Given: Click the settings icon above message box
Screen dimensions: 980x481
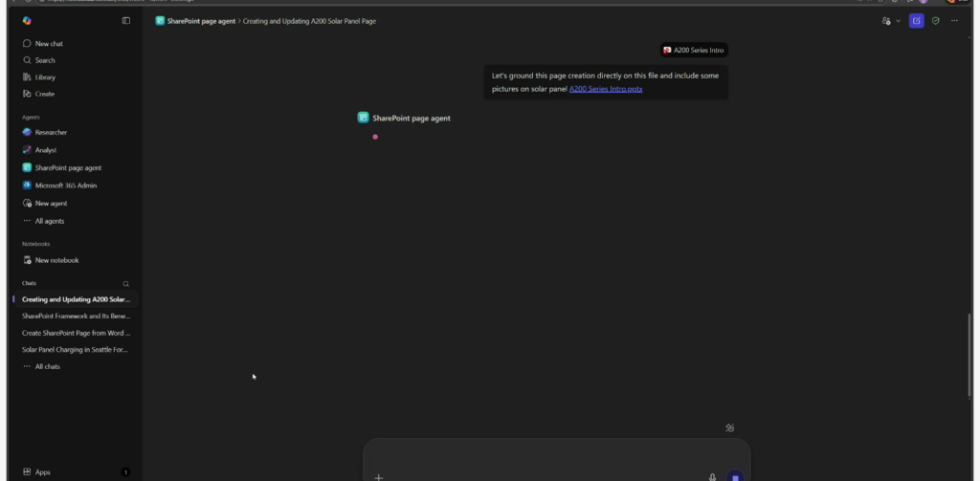Looking at the screenshot, I should (x=729, y=427).
